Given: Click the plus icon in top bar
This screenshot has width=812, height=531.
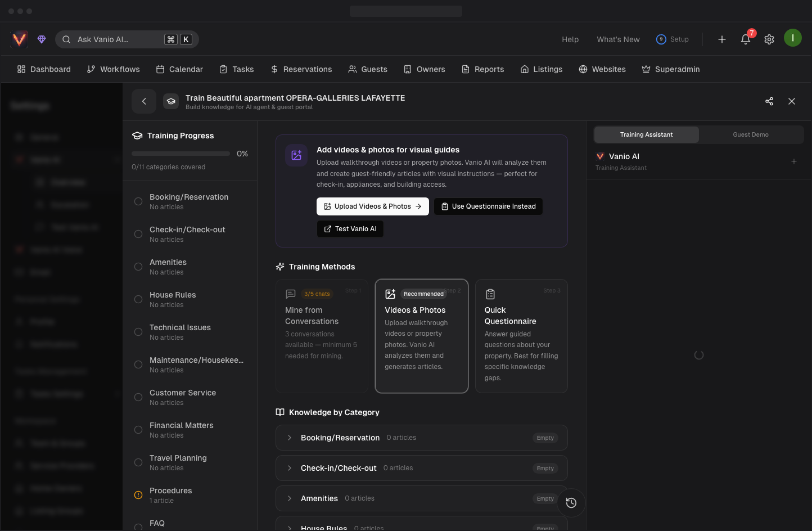Looking at the screenshot, I should click(722, 39).
